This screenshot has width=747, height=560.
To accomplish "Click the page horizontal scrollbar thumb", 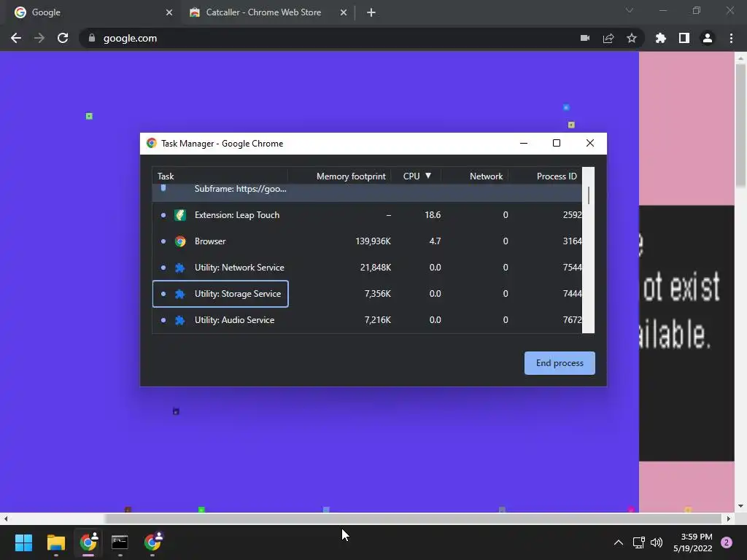I will (x=413, y=518).
